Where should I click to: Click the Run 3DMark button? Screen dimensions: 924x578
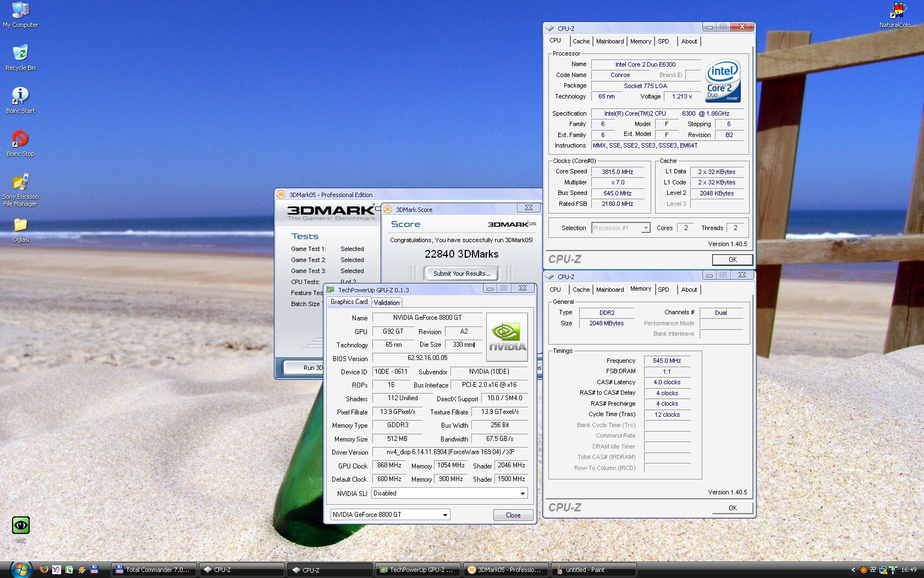click(304, 368)
